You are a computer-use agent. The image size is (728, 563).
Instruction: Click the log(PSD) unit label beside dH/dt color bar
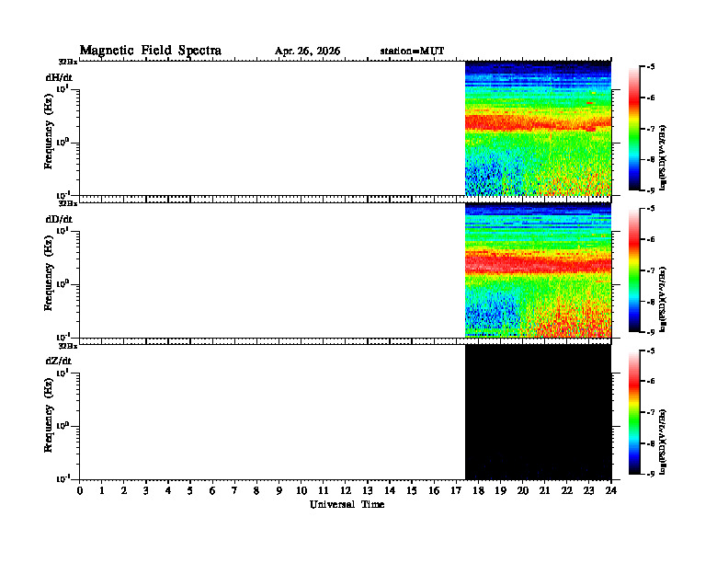[663, 157]
